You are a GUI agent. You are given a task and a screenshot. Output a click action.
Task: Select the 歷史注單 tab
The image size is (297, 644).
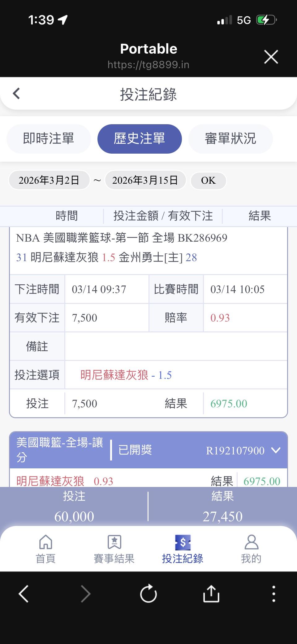tap(140, 139)
